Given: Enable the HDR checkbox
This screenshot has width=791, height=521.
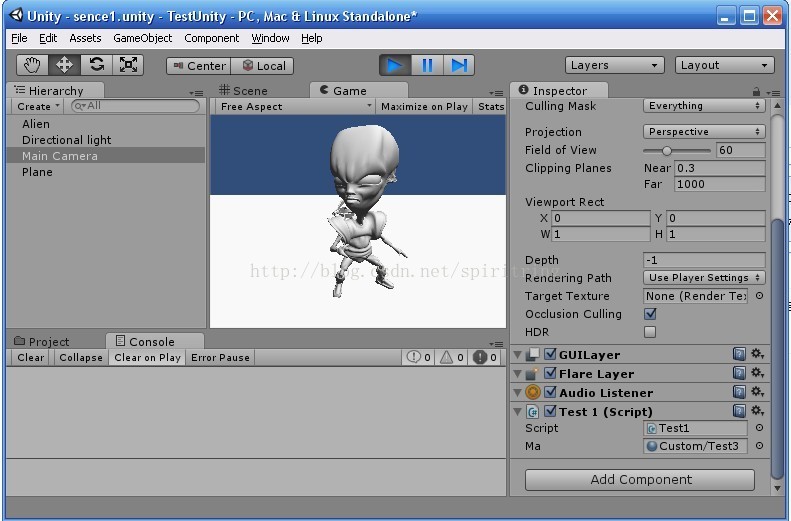Looking at the screenshot, I should (x=650, y=332).
